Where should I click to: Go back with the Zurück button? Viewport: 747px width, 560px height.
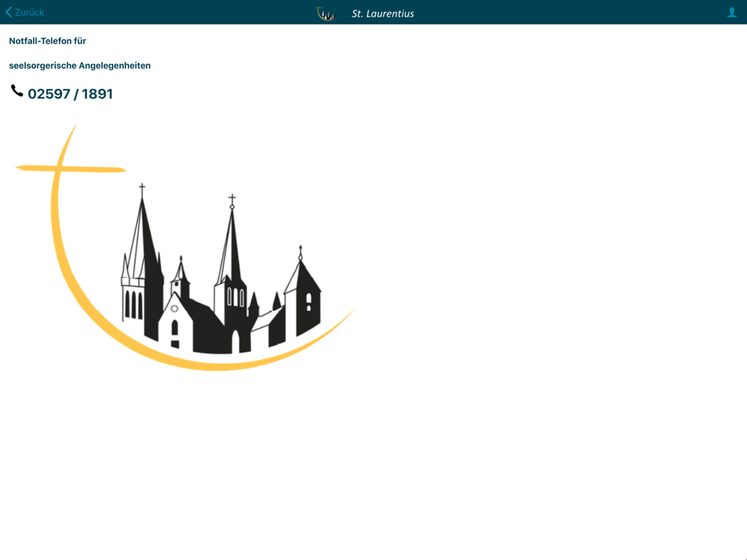click(x=25, y=13)
